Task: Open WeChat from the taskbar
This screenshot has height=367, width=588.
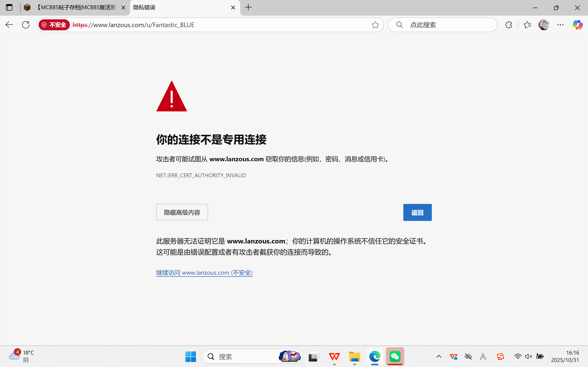Action: point(395,356)
